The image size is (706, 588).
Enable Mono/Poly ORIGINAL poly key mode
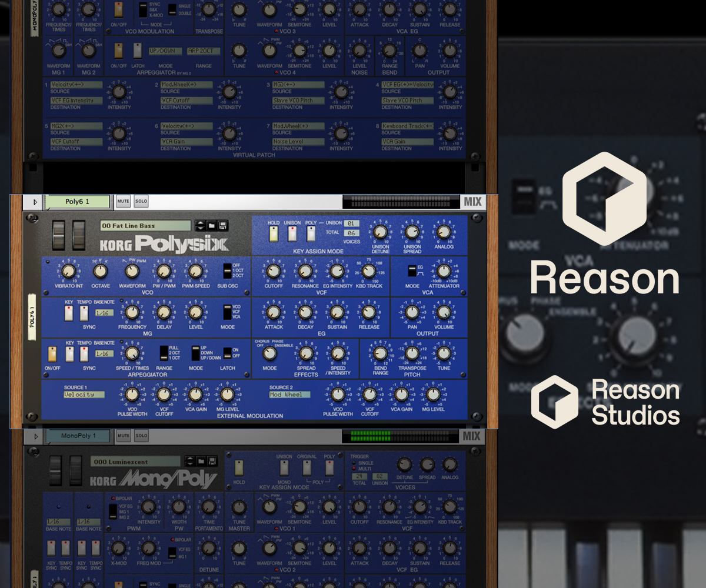pos(307,468)
